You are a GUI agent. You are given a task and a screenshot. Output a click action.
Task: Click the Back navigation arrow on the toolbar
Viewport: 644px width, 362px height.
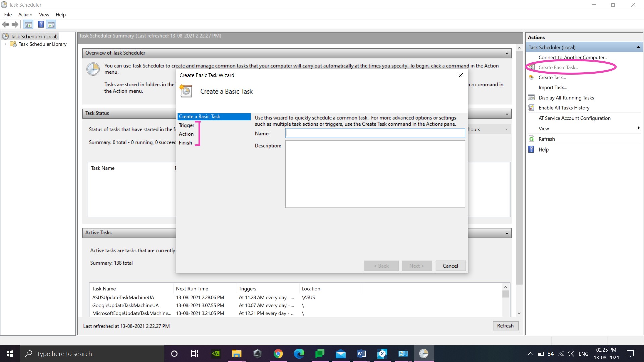pos(5,24)
